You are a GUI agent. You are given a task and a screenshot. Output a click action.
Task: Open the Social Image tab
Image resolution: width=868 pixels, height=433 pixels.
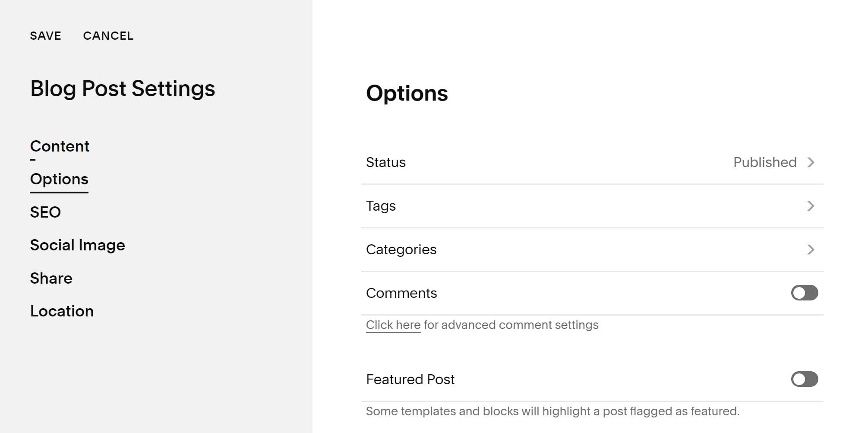78,245
